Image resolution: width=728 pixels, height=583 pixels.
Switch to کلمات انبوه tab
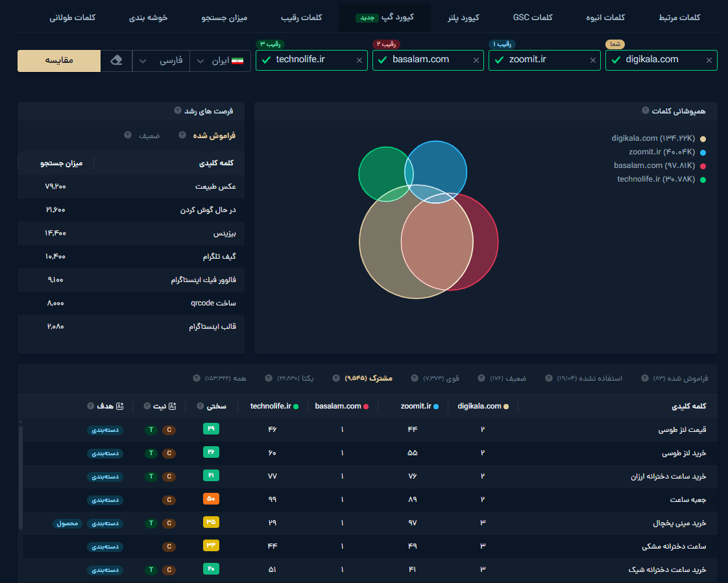tap(605, 17)
